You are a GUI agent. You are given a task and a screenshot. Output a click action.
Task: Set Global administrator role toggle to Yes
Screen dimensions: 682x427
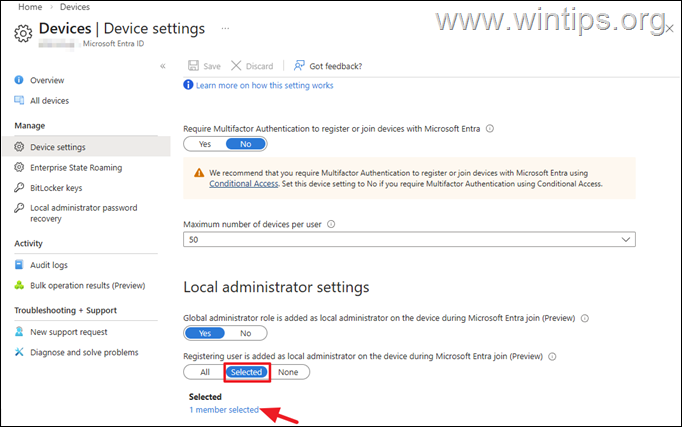pos(205,333)
